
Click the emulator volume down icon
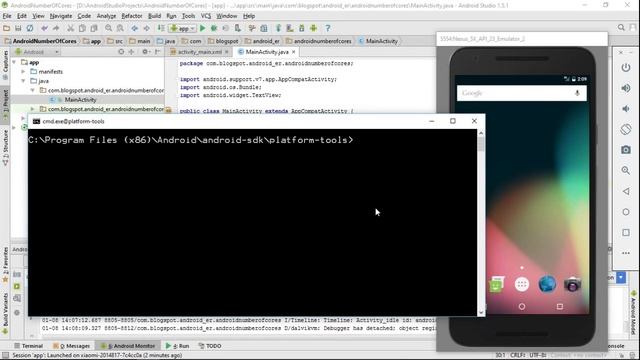click(626, 109)
